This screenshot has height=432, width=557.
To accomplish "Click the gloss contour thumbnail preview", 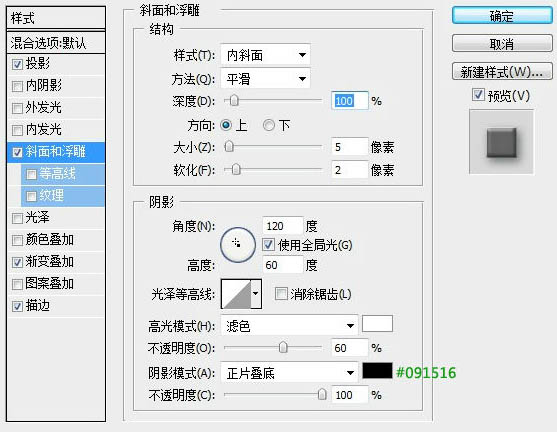I will click(236, 294).
